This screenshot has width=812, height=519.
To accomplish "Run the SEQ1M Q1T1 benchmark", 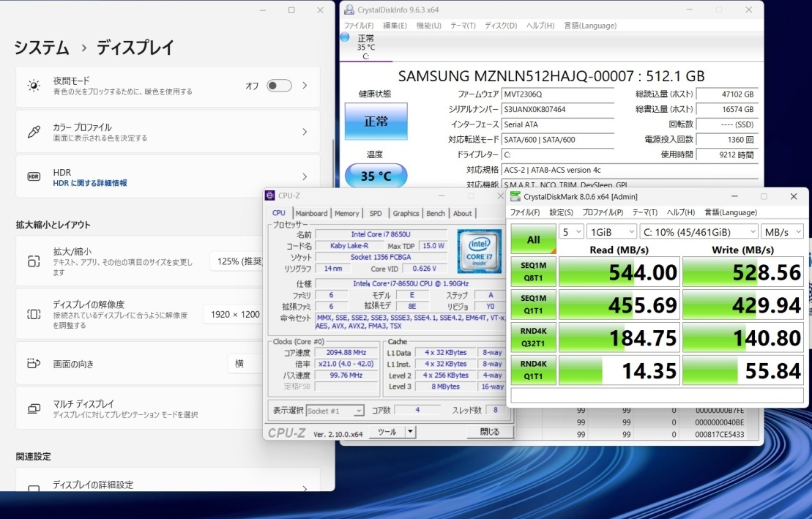I will (x=533, y=305).
